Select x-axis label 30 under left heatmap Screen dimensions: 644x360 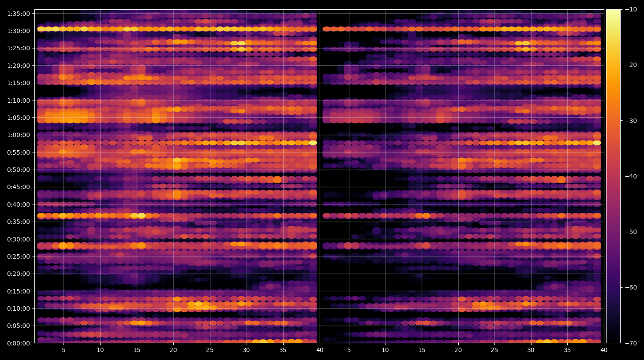247,350
